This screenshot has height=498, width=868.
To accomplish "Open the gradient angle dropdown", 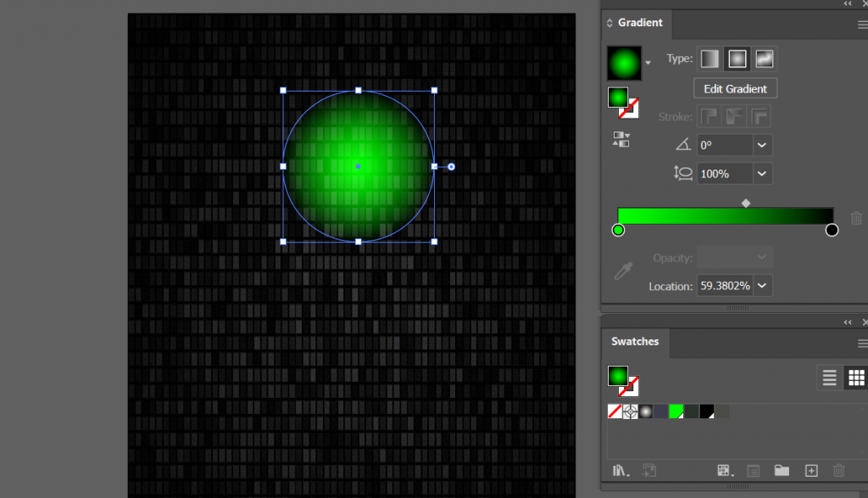I will [x=760, y=144].
